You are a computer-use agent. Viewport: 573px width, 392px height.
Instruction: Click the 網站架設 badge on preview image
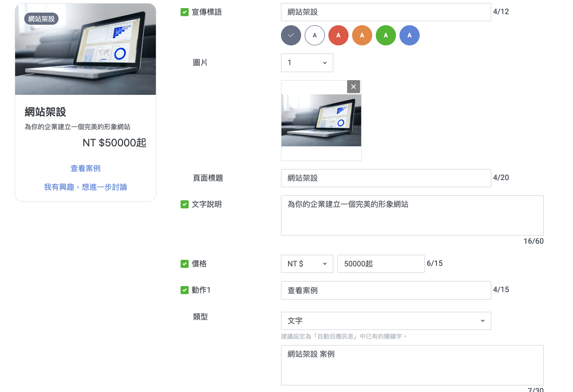click(x=41, y=19)
